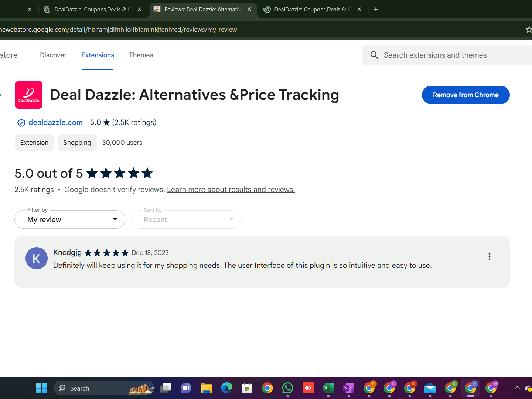Open Learn more about results and reviews

tap(231, 190)
